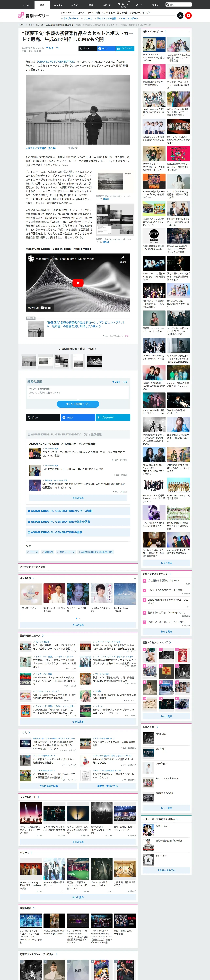This screenshot has height=980, width=210.
Task: Open the video thumbnail with the play icon in the gallery
Action: (x=94, y=361)
